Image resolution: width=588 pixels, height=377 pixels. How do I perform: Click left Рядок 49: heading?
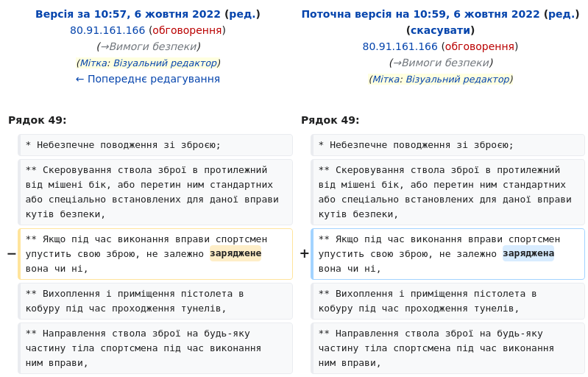pos(37,121)
